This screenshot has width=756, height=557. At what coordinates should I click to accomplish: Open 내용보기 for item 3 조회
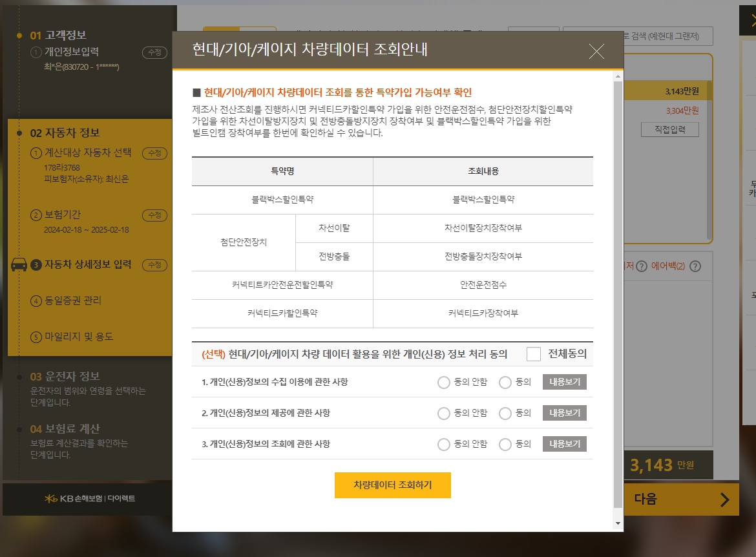tap(565, 444)
